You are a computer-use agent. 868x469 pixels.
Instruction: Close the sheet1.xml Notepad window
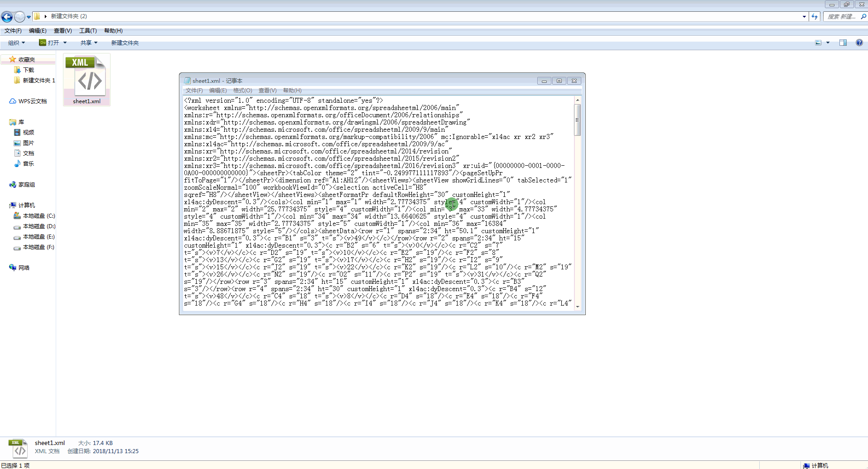point(574,81)
